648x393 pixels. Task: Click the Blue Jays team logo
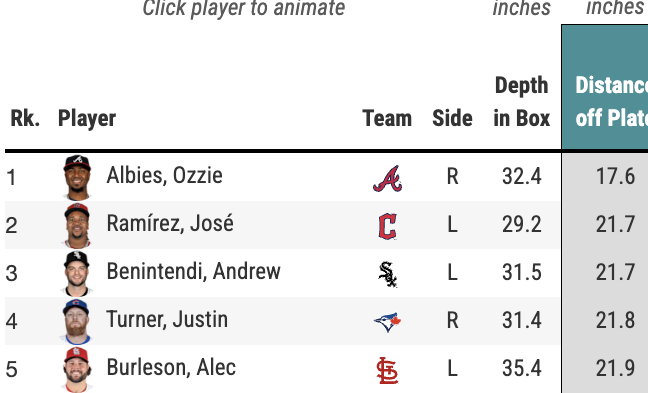(388, 322)
